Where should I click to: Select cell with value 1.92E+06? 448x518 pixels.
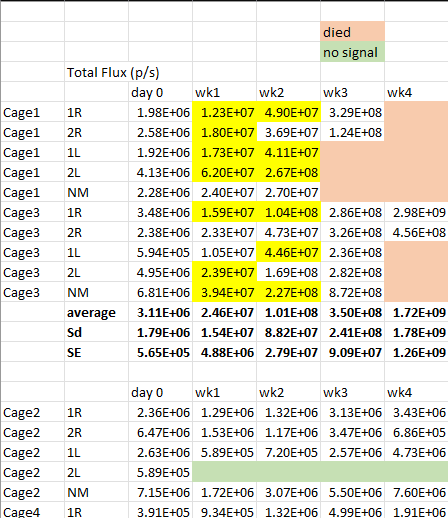click(x=160, y=152)
